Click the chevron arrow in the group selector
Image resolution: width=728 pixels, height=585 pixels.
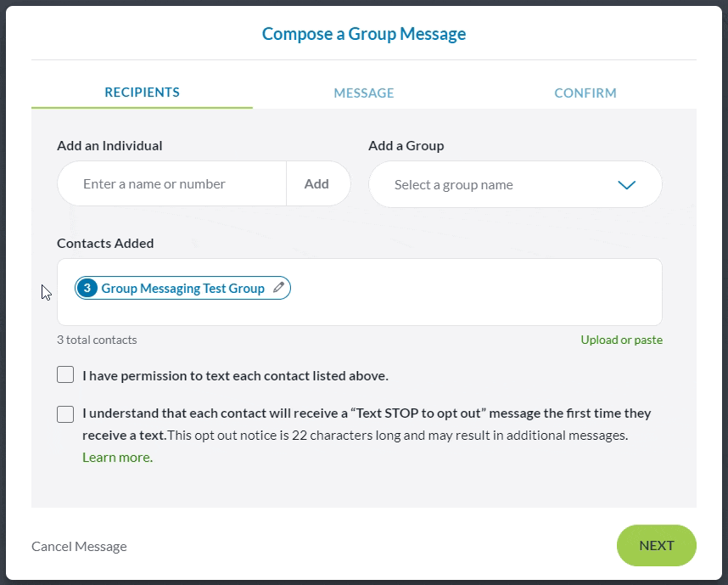point(627,185)
